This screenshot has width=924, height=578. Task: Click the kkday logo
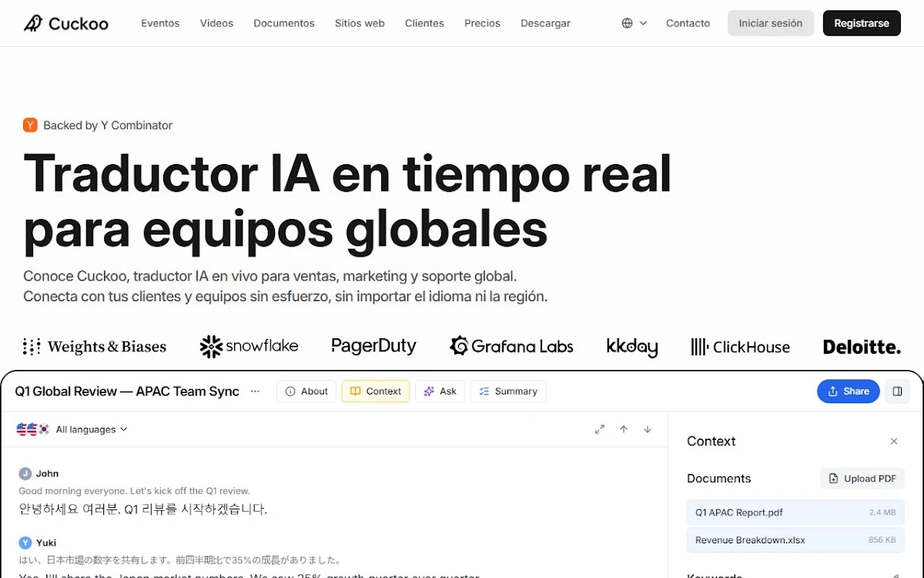coord(632,347)
